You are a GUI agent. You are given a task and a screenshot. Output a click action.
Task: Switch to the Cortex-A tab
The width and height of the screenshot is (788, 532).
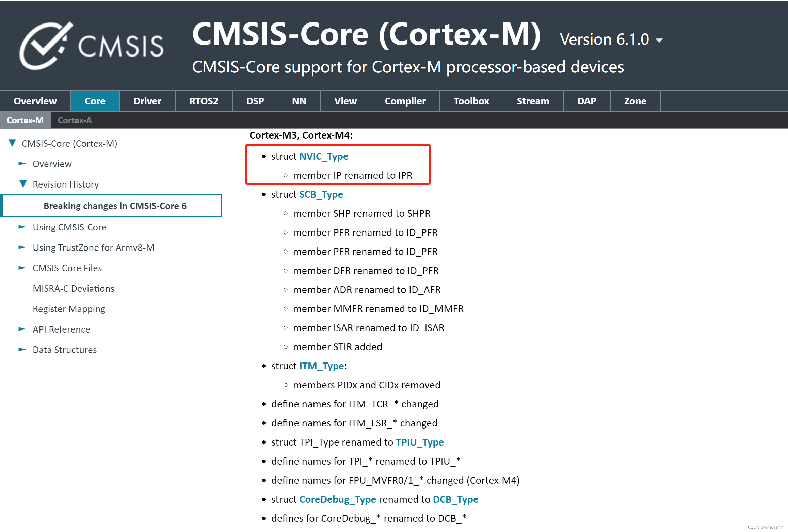[x=75, y=120]
